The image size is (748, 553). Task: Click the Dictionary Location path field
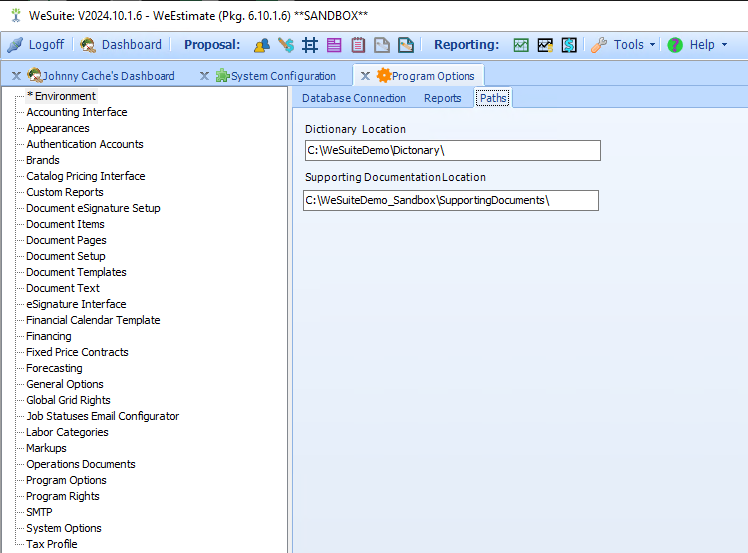(452, 150)
